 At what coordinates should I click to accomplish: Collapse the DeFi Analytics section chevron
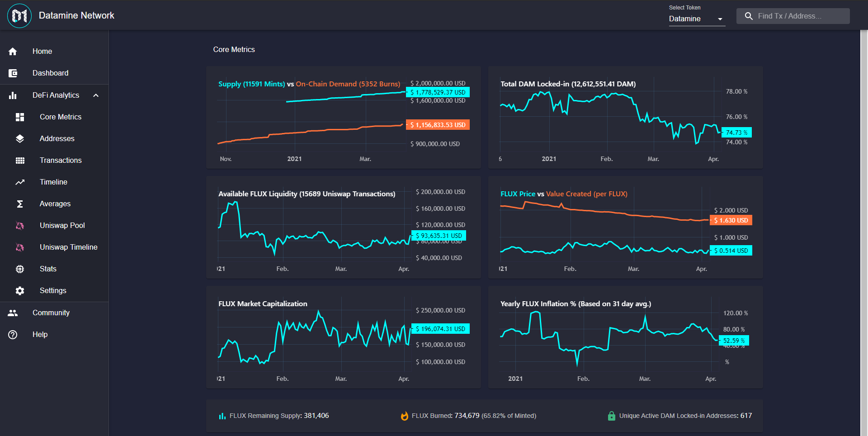96,95
